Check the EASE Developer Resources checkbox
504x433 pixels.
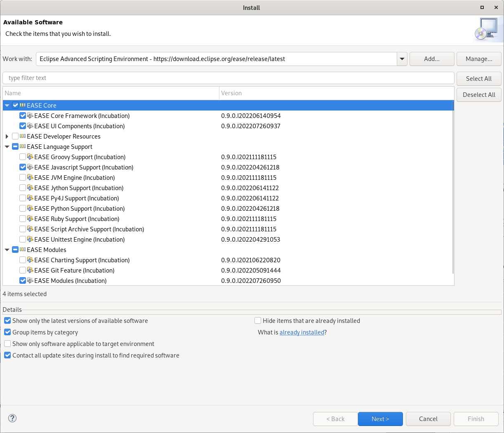click(15, 136)
